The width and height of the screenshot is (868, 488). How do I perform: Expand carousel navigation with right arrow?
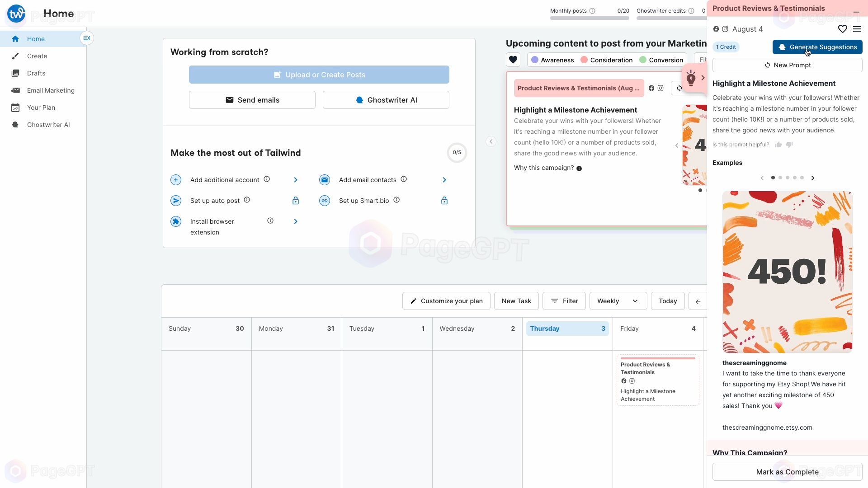coord(813,178)
